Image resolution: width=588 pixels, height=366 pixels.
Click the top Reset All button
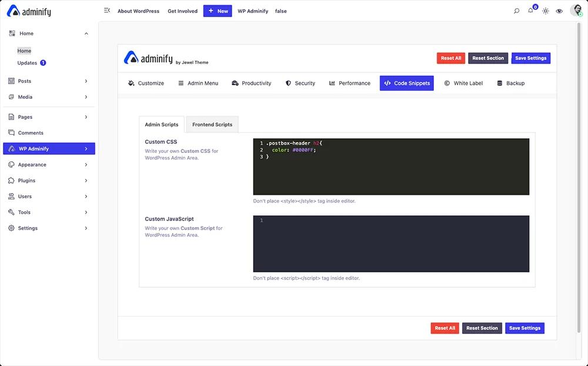coord(451,58)
